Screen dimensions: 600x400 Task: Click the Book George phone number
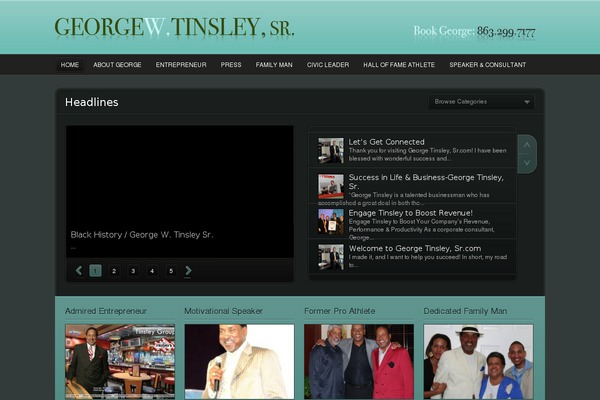pos(506,31)
